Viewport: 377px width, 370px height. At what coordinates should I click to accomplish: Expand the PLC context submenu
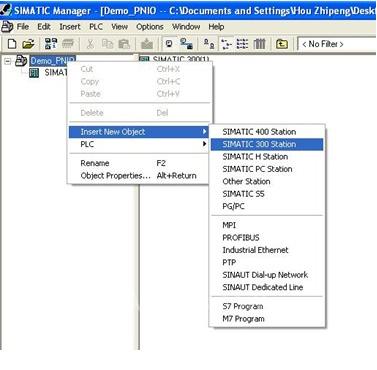point(139,144)
